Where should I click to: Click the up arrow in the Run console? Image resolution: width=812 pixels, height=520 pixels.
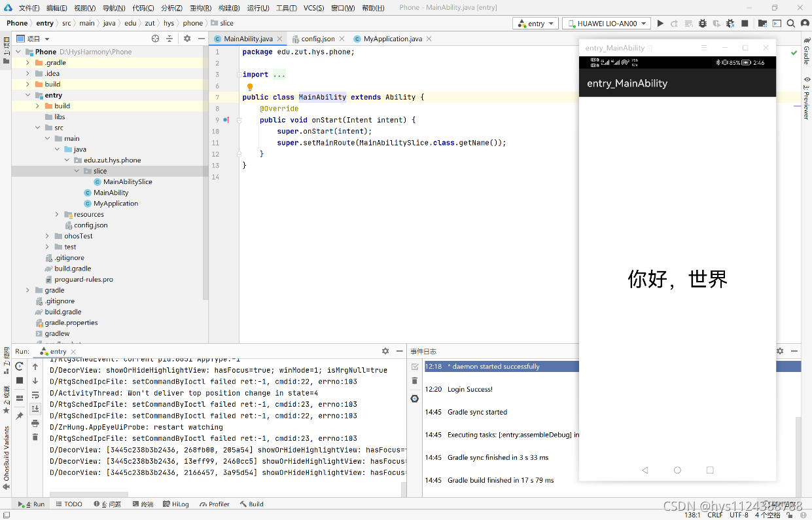[x=35, y=367]
